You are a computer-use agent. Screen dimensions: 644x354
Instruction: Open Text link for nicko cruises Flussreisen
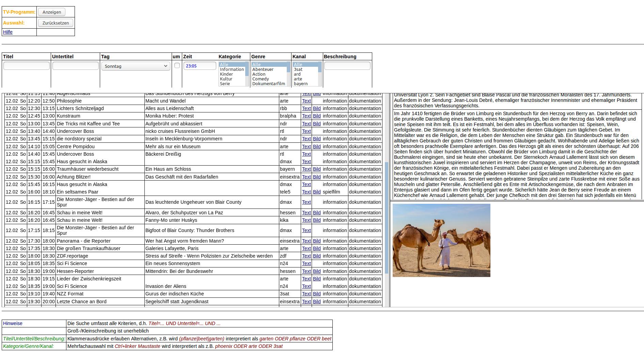click(x=306, y=131)
